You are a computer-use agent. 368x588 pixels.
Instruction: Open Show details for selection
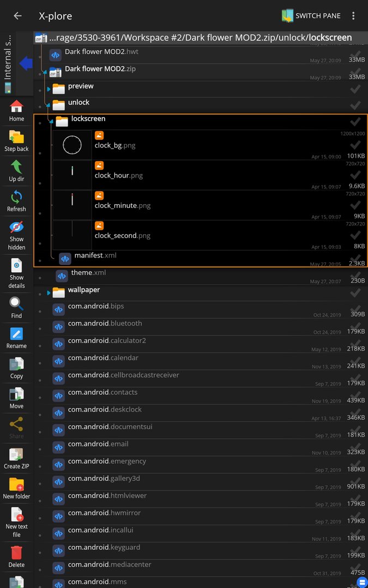16,274
